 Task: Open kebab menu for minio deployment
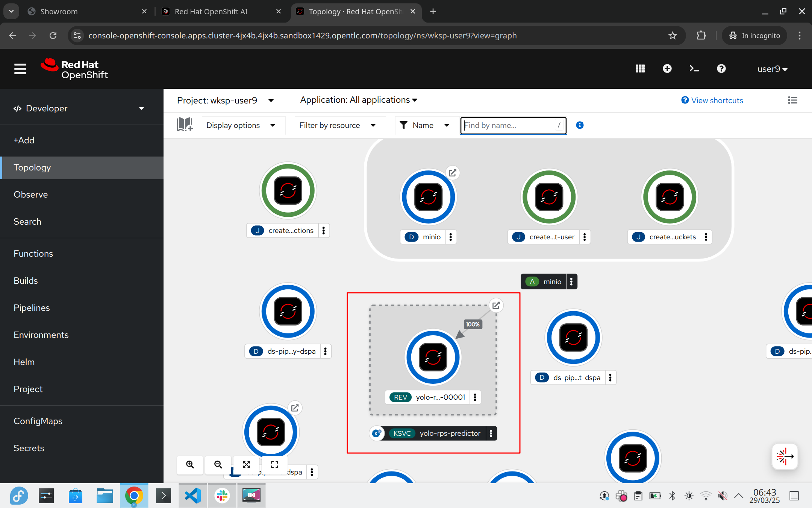tap(451, 237)
